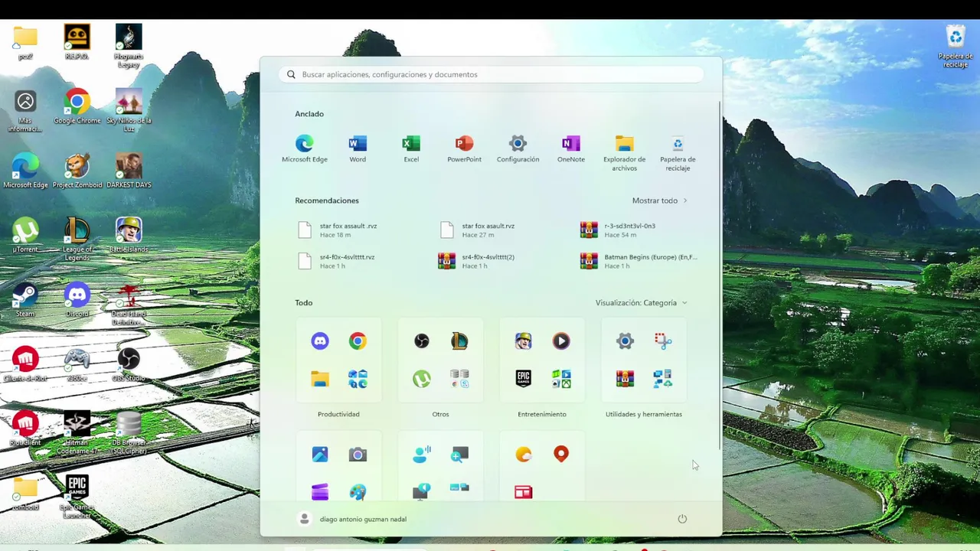Select Papelera de reciclaje on desktop
980x551 pixels.
click(x=955, y=46)
